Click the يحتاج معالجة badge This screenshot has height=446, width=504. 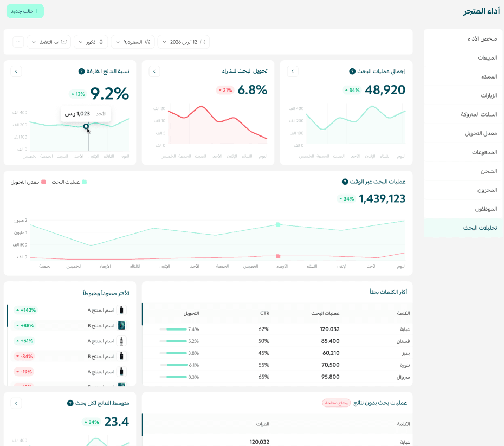(x=336, y=403)
